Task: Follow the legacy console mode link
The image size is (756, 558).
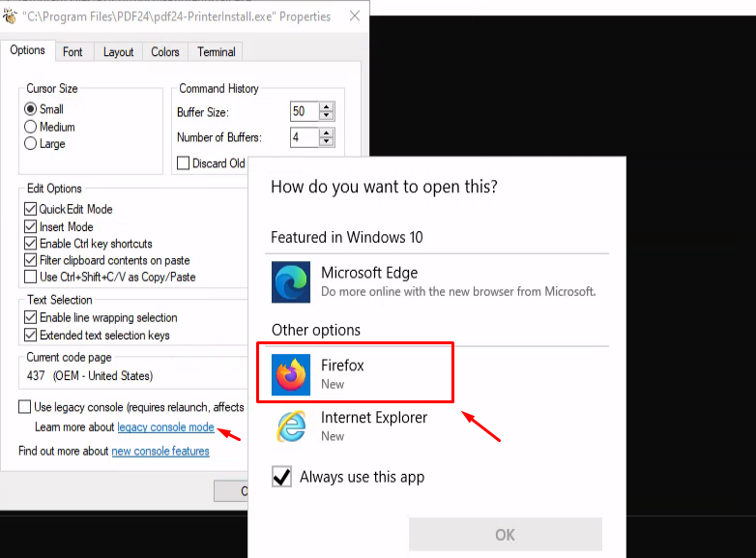Action: click(166, 426)
